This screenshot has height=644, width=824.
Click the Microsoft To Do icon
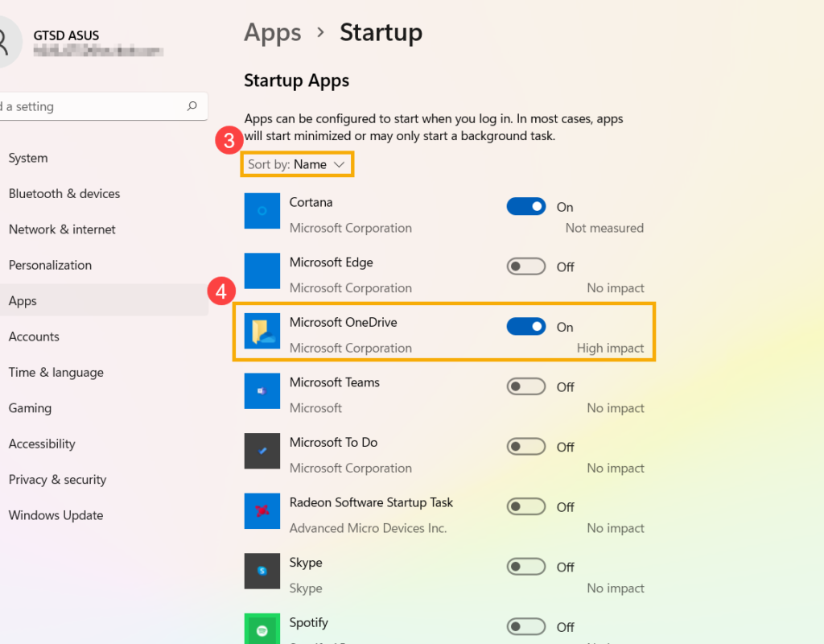pos(262,451)
